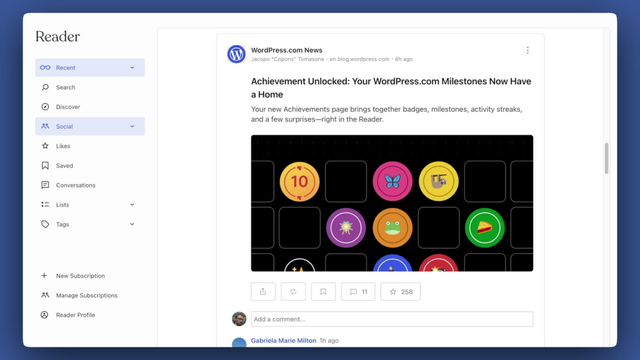Click the Reader Profile avatar icon
This screenshot has height=360, width=640.
tap(44, 315)
